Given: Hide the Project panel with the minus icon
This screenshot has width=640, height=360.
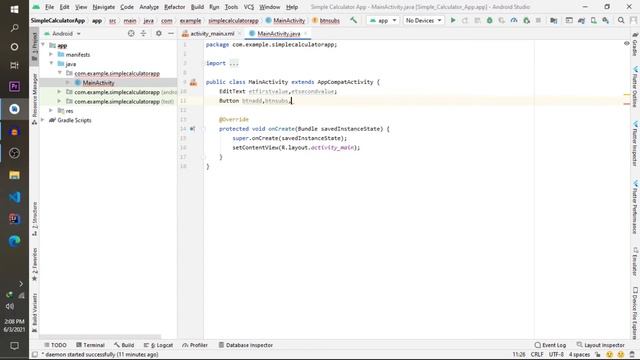Looking at the screenshot, I should pyautogui.click(x=171, y=33).
